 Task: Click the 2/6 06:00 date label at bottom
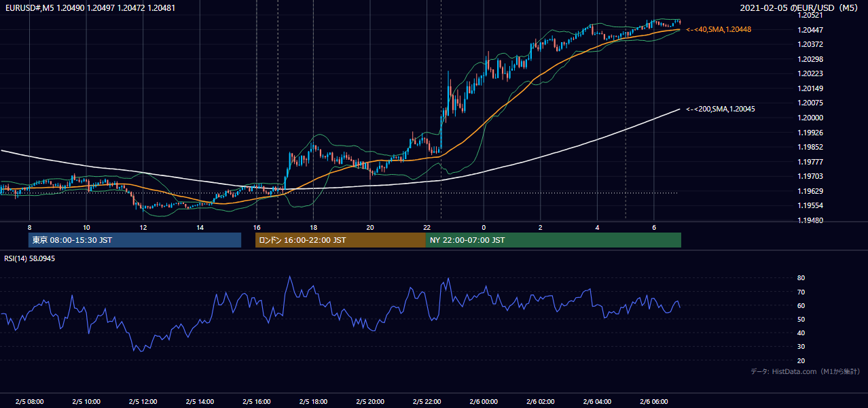(x=654, y=402)
